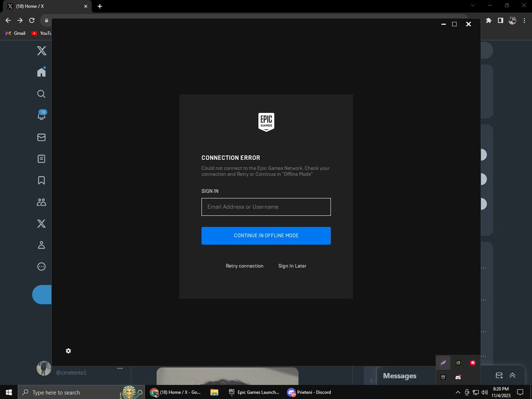Viewport: 532px width, 399px height.
Task: Open X messages envelope icon in sidebar
Action: tap(41, 138)
